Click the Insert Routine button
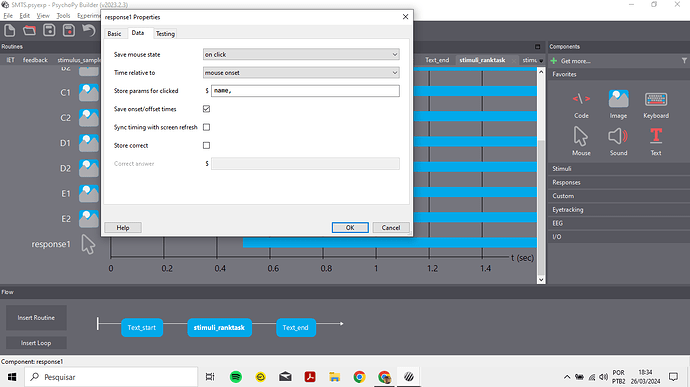690x387 pixels. click(36, 317)
